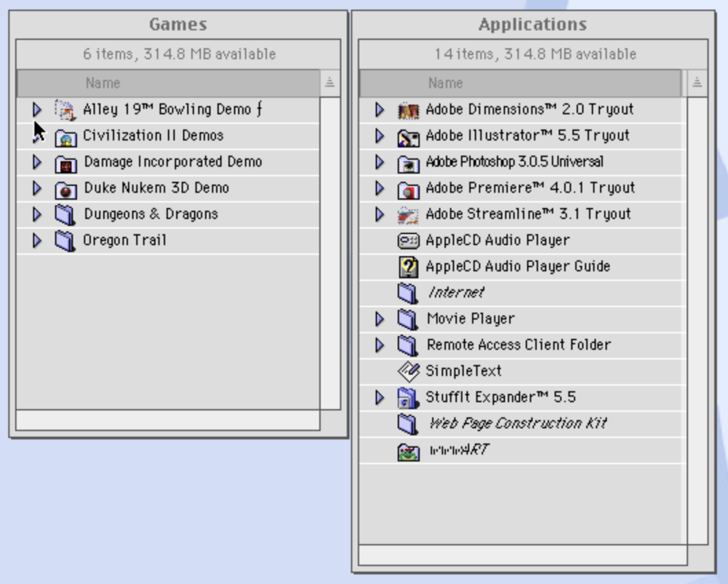This screenshot has height=584, width=728.
Task: Select the "Web Page Construction Kit" name text
Action: [x=517, y=424]
